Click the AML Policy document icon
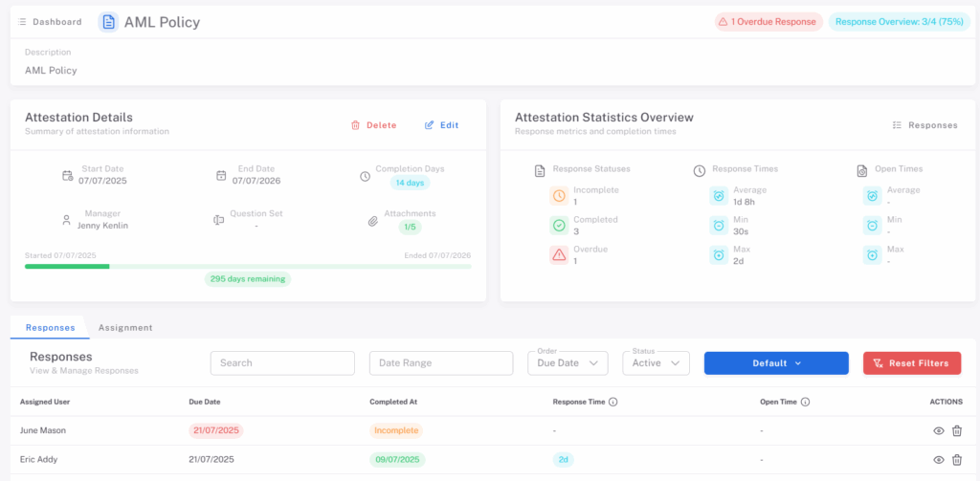 [x=108, y=22]
